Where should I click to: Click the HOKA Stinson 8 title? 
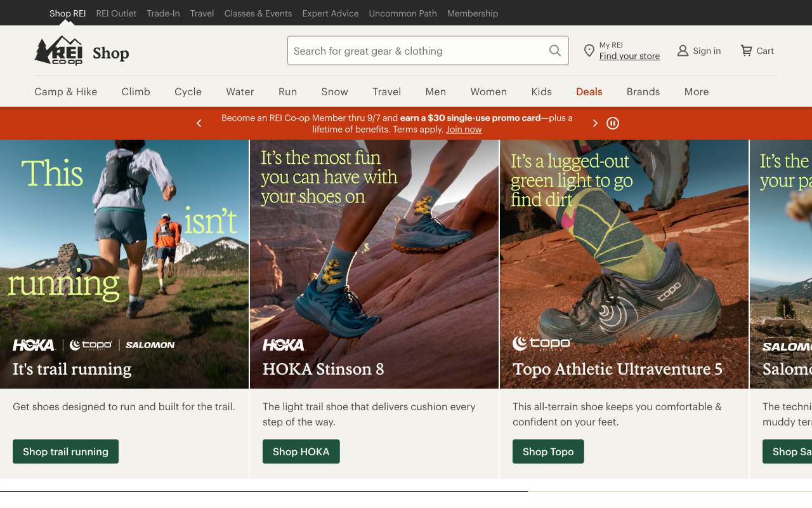[324, 369]
